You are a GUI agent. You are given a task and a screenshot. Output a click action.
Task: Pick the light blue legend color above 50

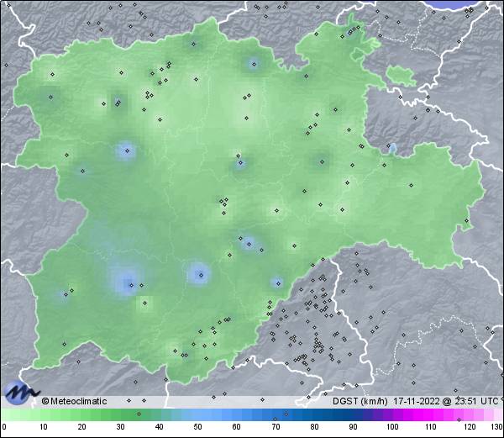coord(198,414)
